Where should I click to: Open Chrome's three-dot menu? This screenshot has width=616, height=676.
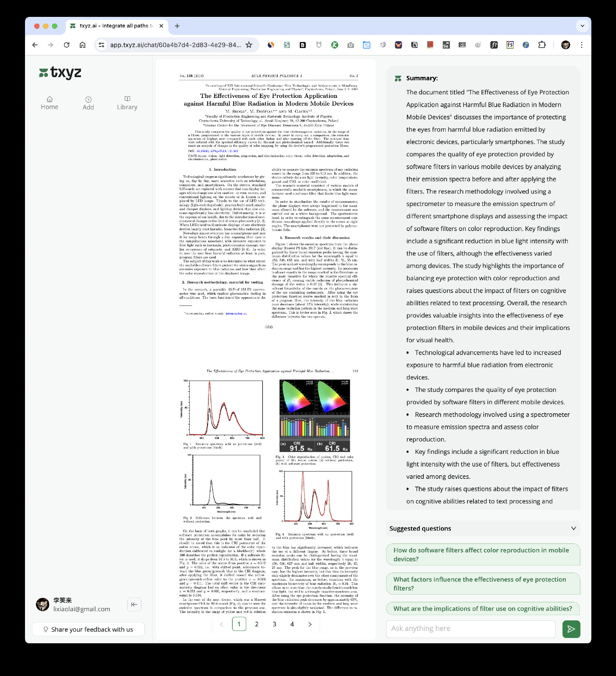coord(582,45)
